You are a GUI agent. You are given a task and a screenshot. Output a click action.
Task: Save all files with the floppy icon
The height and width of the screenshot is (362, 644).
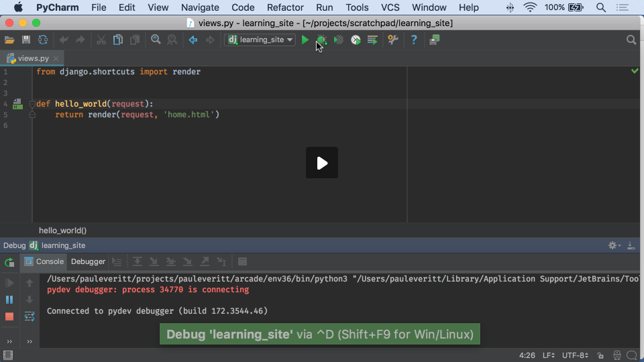26,40
